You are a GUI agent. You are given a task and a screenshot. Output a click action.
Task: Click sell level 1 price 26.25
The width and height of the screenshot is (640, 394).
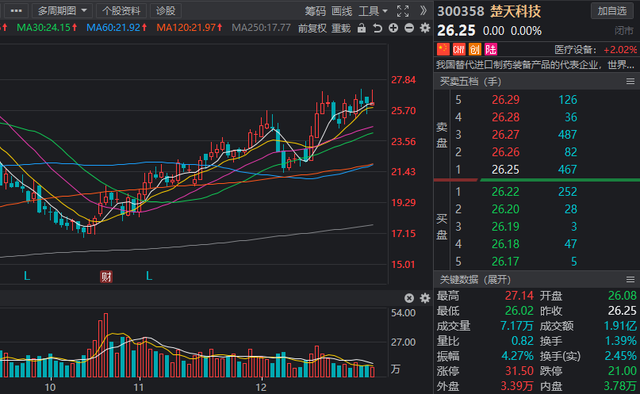tap(506, 169)
